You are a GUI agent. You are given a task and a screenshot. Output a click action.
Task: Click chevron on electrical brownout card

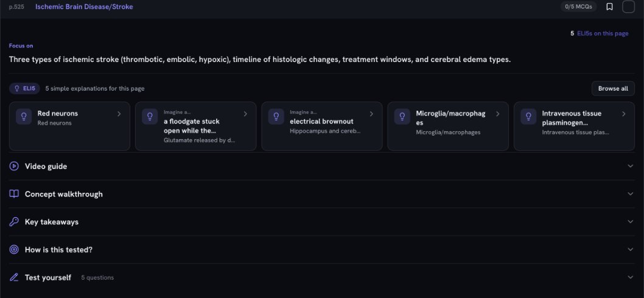tap(371, 114)
